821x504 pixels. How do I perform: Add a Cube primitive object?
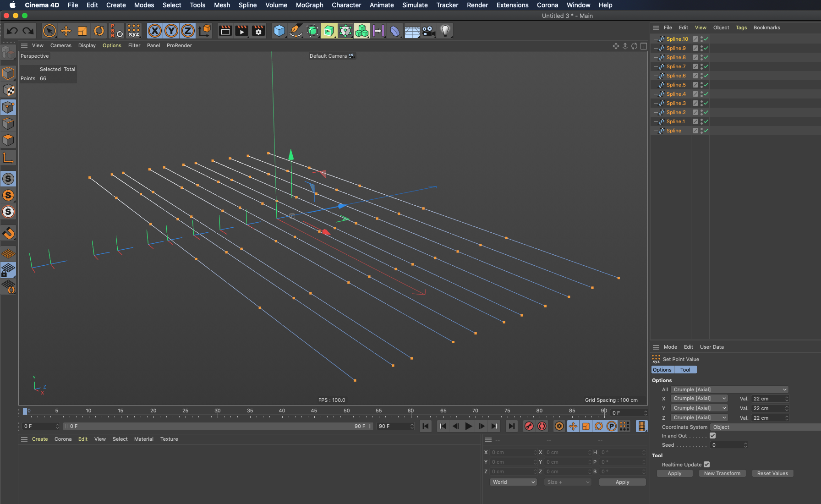tap(279, 31)
